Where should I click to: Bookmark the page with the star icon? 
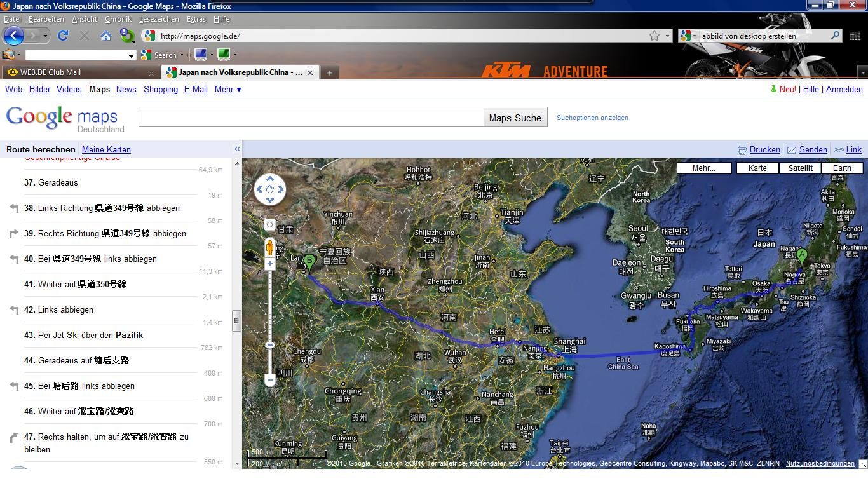coord(654,36)
